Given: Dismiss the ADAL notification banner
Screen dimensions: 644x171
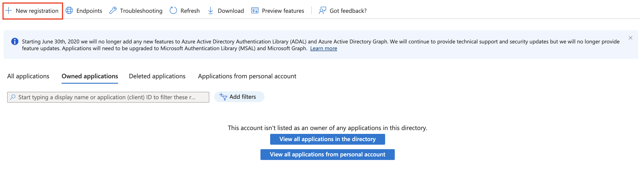Looking at the screenshot, I should pyautogui.click(x=630, y=38).
